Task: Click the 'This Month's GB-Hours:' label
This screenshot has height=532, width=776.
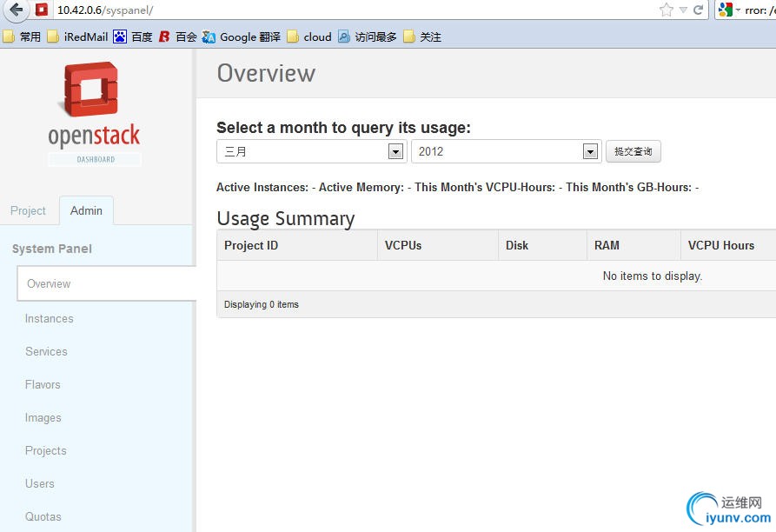Action: click(628, 187)
